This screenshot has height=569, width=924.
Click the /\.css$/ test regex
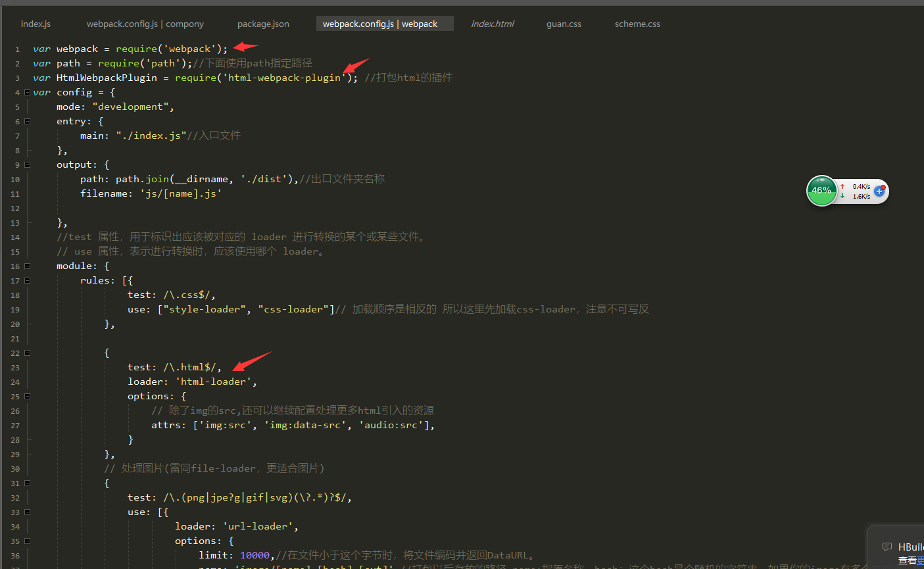tap(187, 295)
